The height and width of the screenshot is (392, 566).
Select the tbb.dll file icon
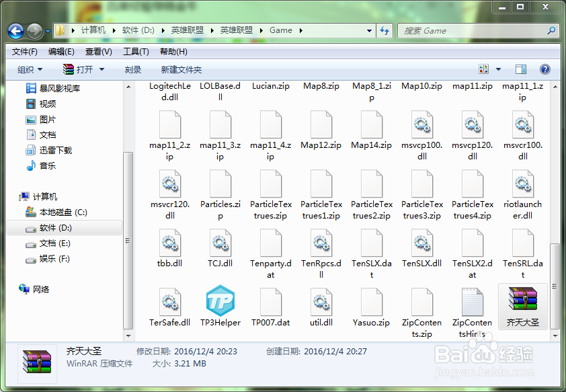170,243
